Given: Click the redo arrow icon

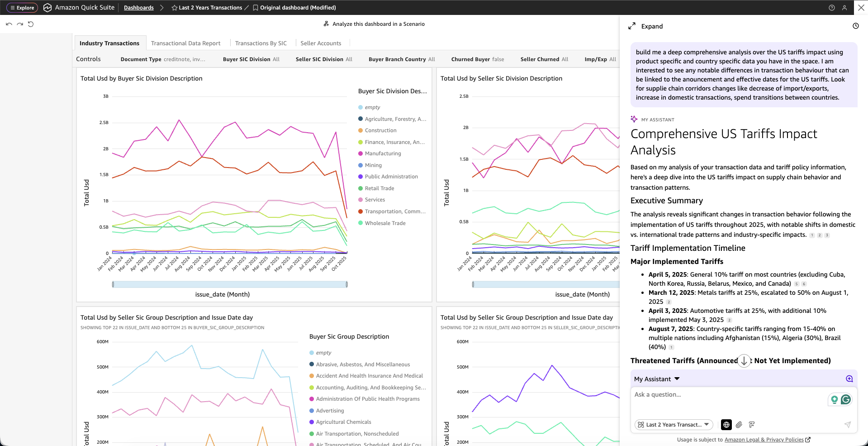Looking at the screenshot, I should [20, 24].
